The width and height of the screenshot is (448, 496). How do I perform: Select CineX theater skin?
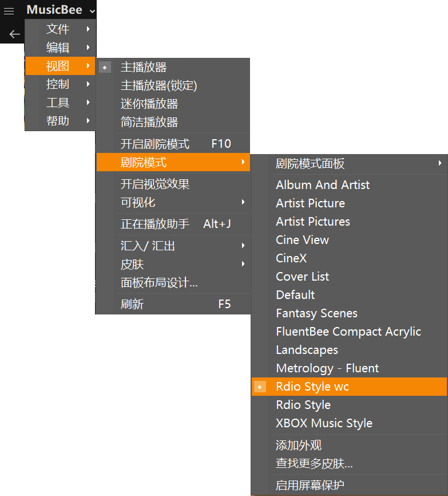coord(350,258)
